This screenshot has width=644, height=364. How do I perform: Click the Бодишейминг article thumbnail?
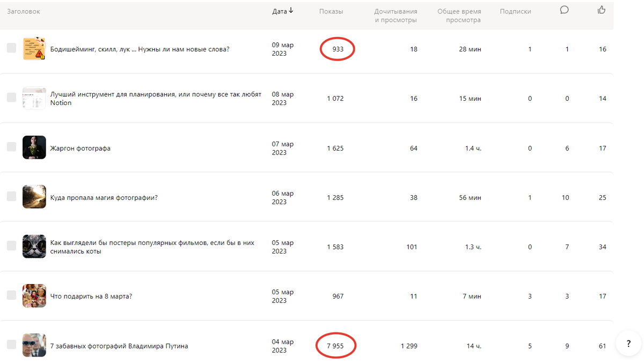pyautogui.click(x=34, y=49)
